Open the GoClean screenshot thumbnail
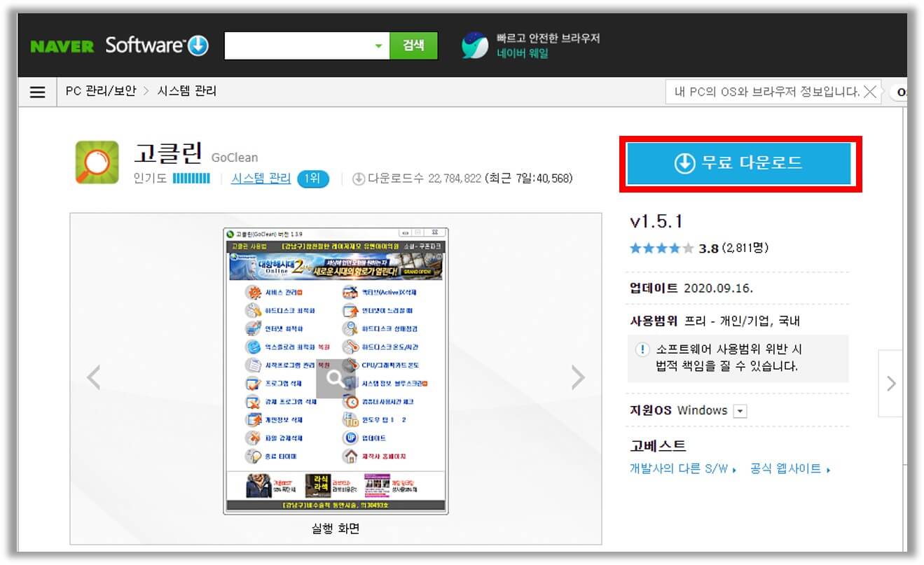 tap(336, 371)
